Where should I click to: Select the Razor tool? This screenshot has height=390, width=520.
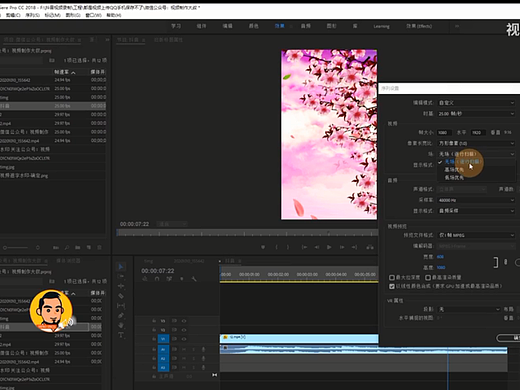click(121, 296)
